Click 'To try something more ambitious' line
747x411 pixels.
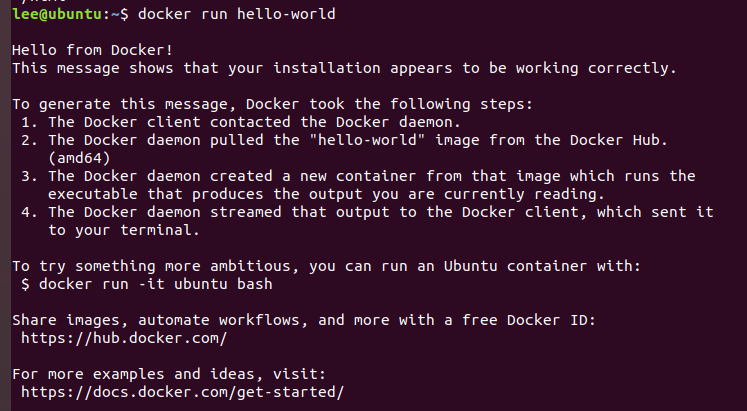tap(326, 266)
